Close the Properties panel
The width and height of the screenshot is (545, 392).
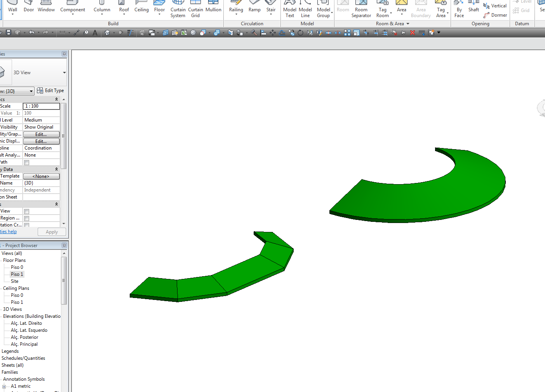pyautogui.click(x=64, y=54)
